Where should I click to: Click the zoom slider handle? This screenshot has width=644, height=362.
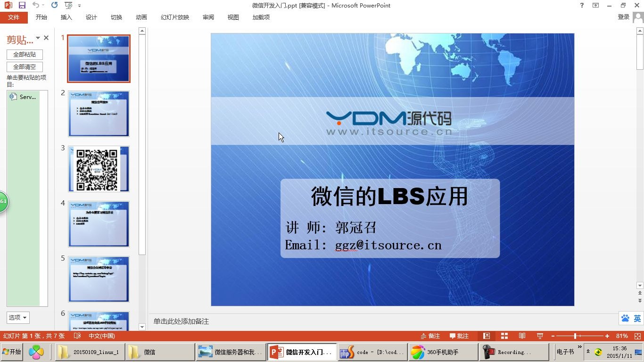pyautogui.click(x=575, y=336)
